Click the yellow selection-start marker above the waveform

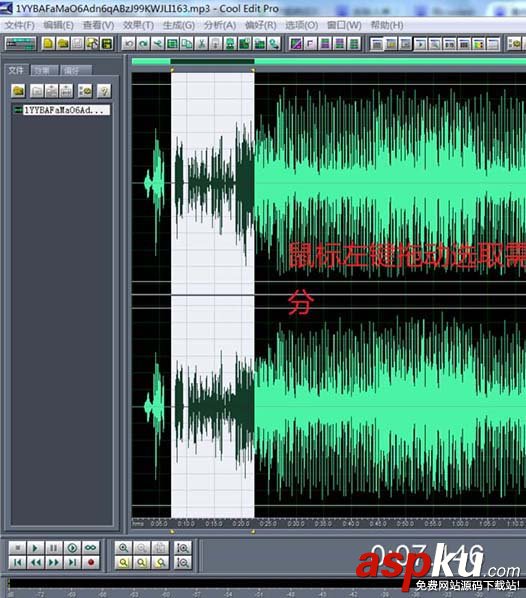172,70
